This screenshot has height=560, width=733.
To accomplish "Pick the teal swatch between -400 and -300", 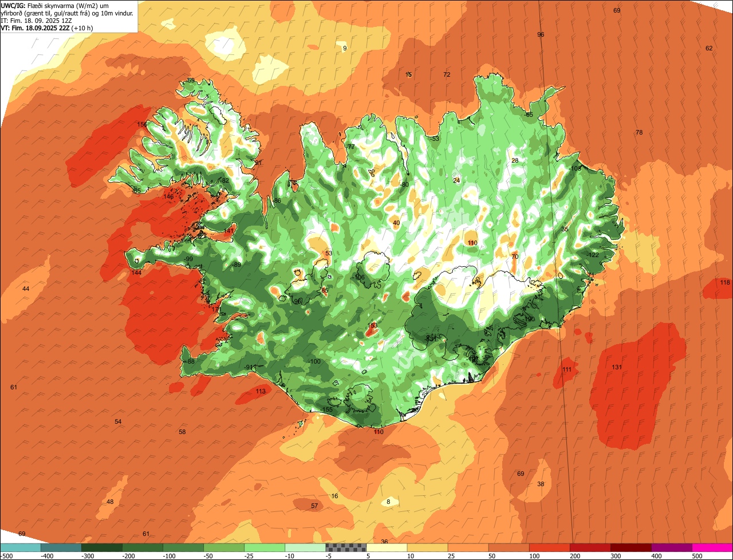I will 62,547.
